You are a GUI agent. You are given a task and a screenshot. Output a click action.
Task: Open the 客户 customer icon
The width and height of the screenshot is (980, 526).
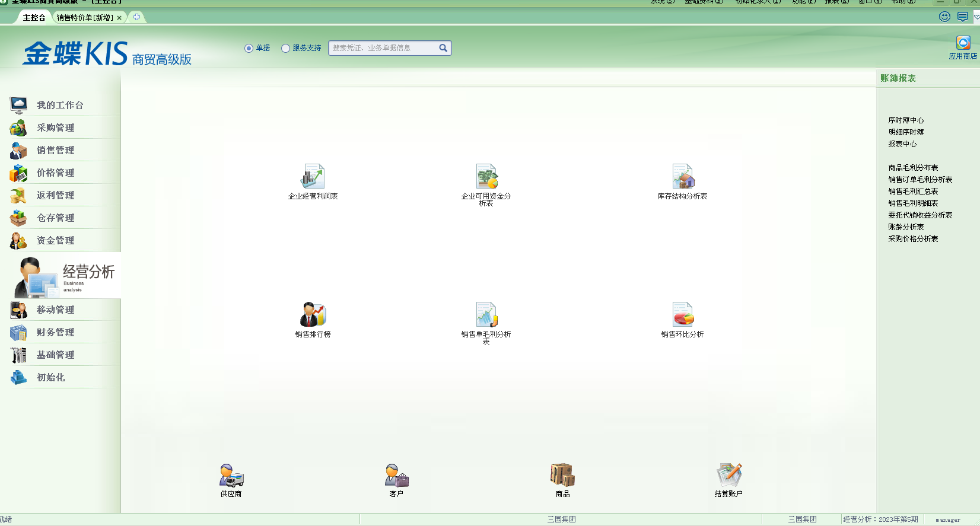click(x=396, y=476)
